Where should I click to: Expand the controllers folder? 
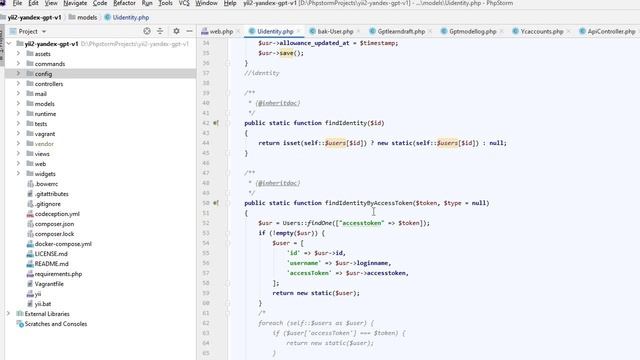18,84
